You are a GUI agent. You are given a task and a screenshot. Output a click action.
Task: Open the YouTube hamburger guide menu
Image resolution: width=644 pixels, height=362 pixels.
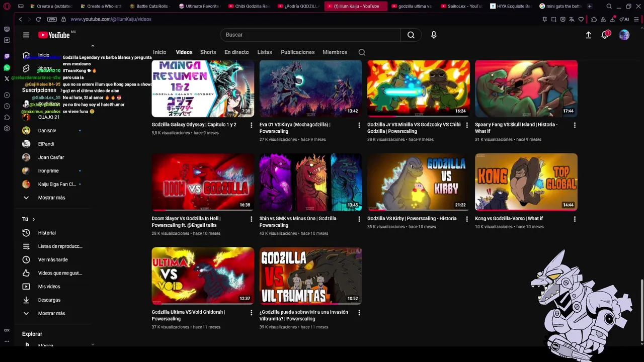(26, 35)
